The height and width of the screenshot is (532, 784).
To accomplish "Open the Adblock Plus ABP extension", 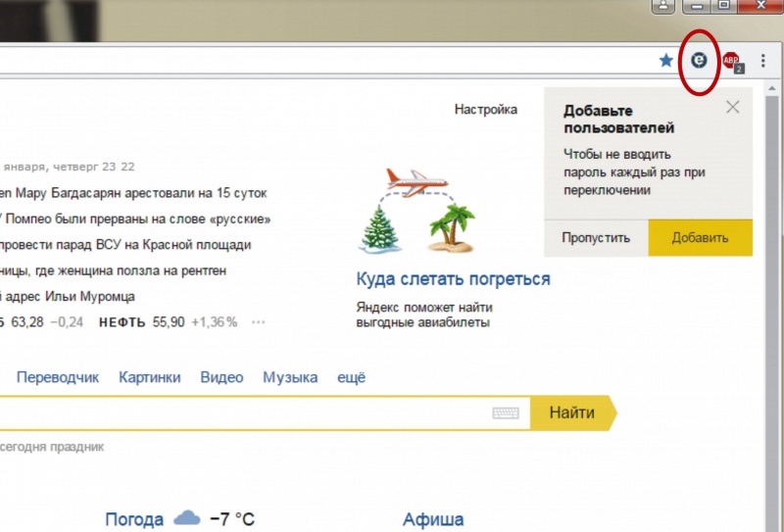I will tap(733, 62).
